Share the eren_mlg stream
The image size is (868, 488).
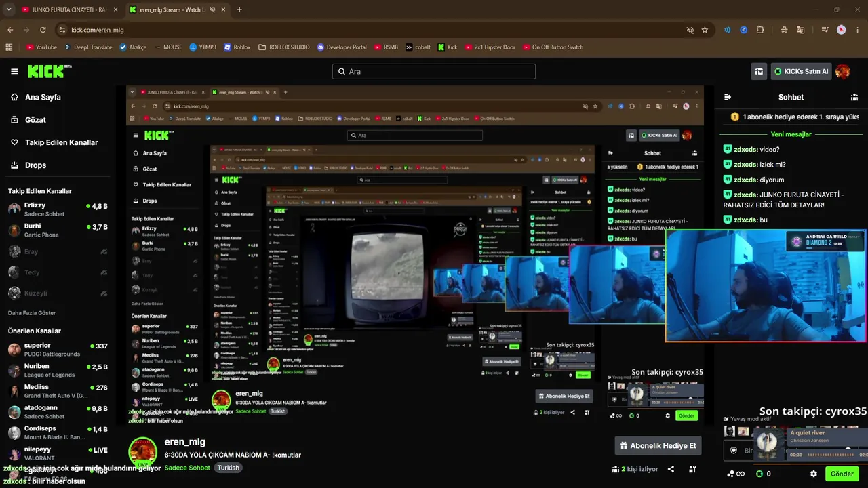click(x=671, y=469)
